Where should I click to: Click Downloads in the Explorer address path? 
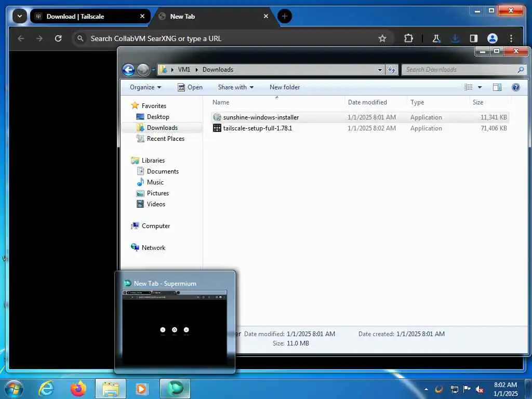pos(218,70)
